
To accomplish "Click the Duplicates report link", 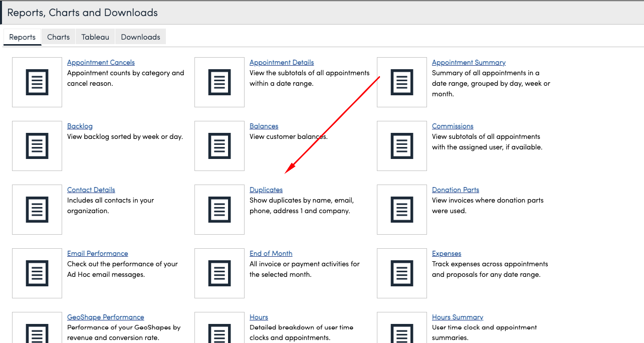I will [266, 190].
